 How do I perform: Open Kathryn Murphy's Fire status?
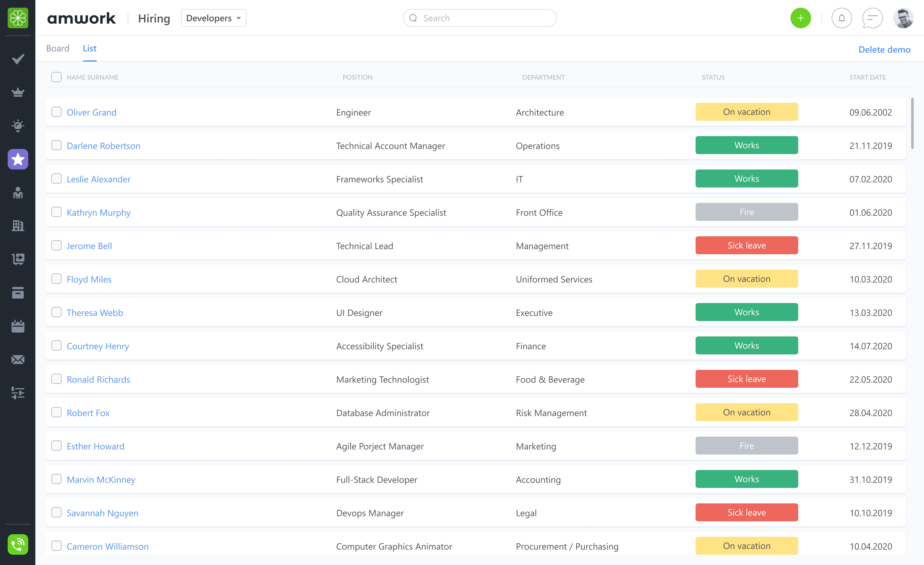click(x=747, y=212)
